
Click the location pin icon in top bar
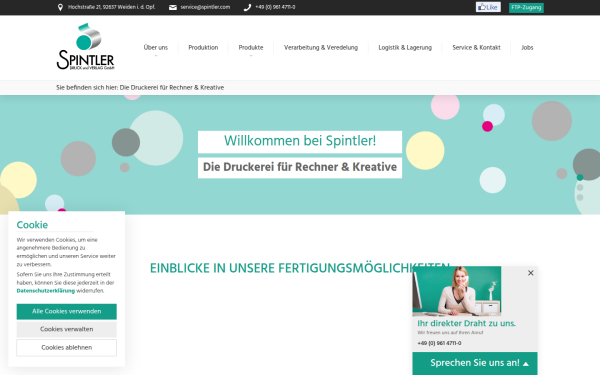(60, 7)
